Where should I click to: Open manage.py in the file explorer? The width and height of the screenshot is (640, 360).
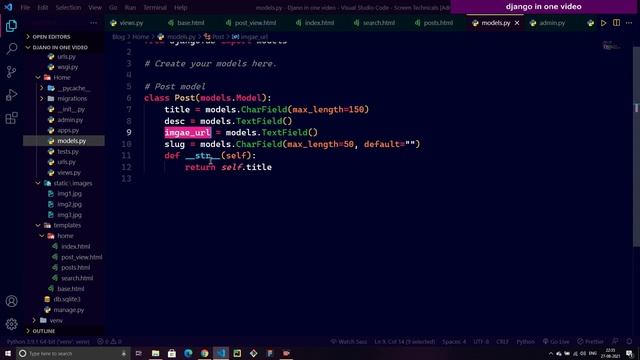coord(69,310)
